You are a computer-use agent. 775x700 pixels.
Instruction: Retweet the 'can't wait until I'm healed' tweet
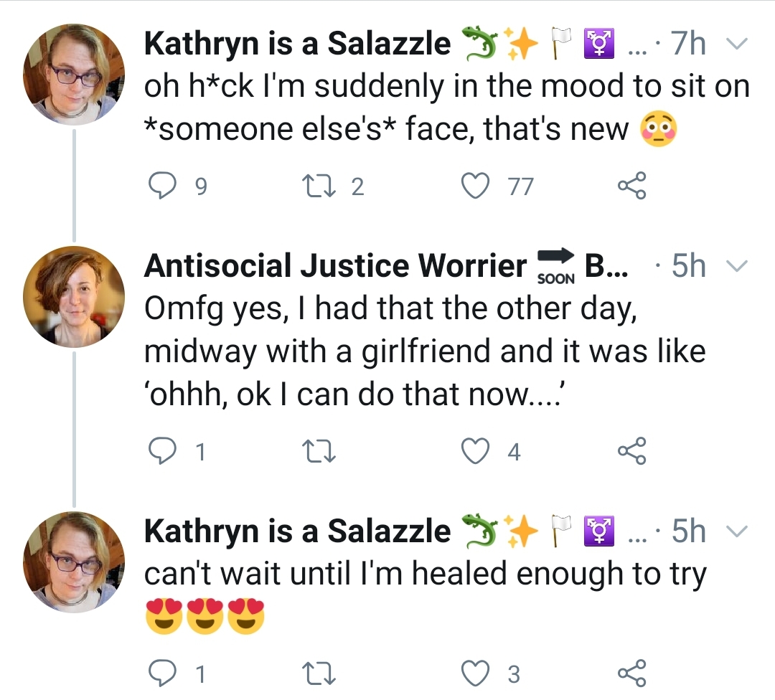tap(319, 673)
